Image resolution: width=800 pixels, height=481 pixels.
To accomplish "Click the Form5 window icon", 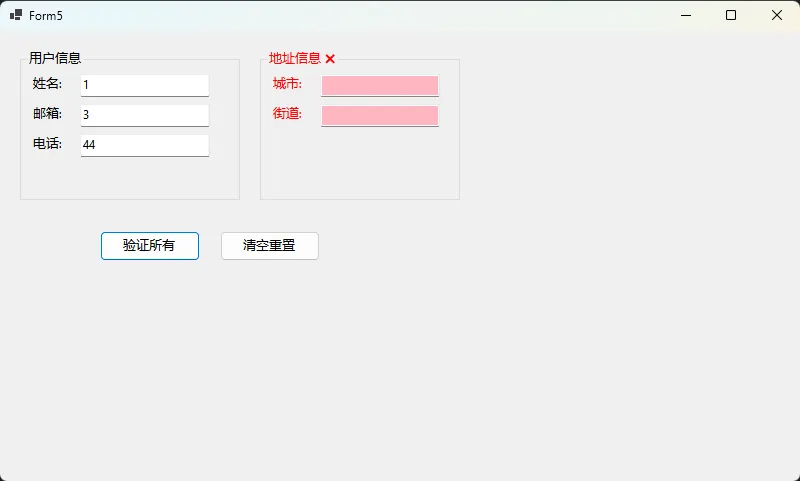I will coord(16,15).
